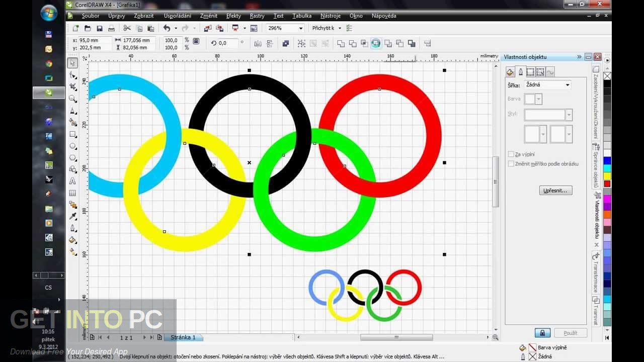Select the Text tool (letter A)
Viewport: 644px width, 362px height.
[73, 181]
